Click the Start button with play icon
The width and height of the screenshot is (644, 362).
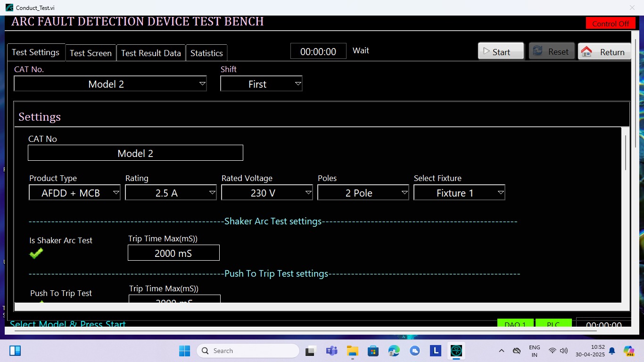coord(501,51)
